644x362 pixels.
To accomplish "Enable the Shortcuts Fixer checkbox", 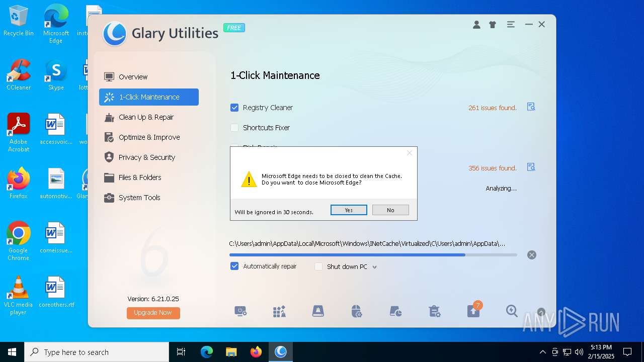I will coord(234,128).
